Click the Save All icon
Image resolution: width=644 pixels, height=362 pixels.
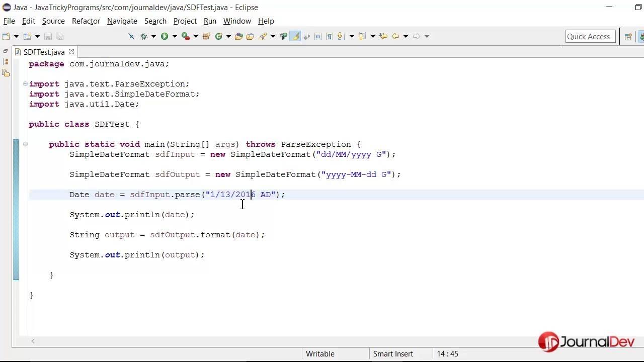tap(59, 36)
